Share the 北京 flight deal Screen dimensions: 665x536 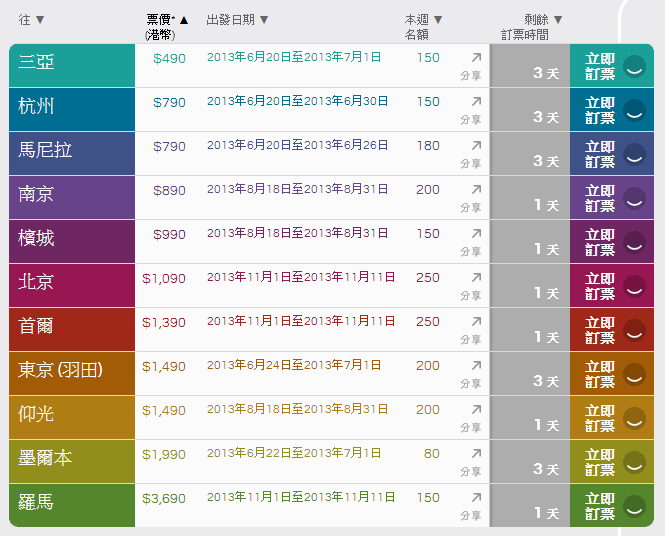click(x=476, y=278)
